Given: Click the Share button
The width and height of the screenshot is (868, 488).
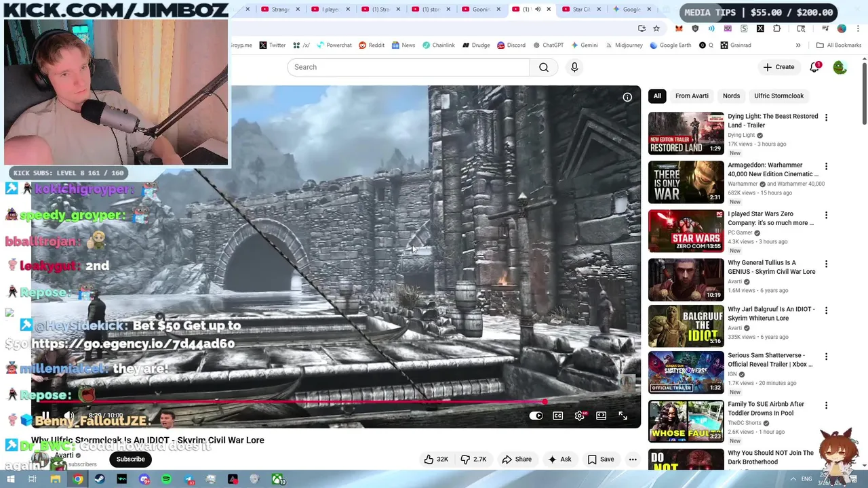Looking at the screenshot, I should (517, 459).
